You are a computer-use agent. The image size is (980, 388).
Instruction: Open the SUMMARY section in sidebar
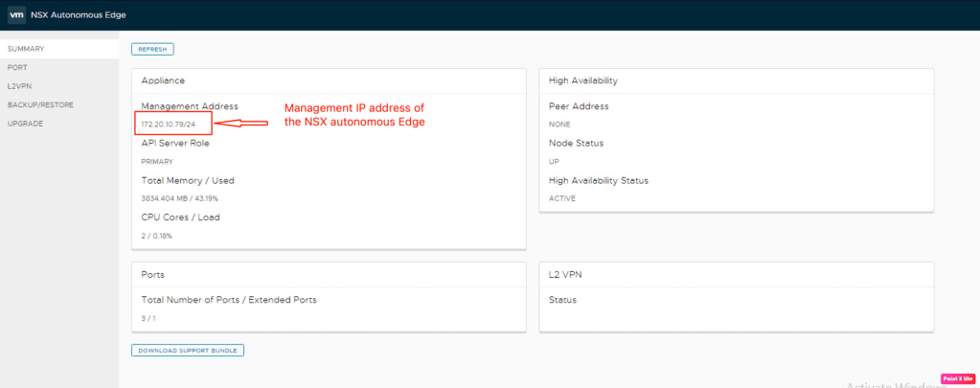(x=26, y=49)
